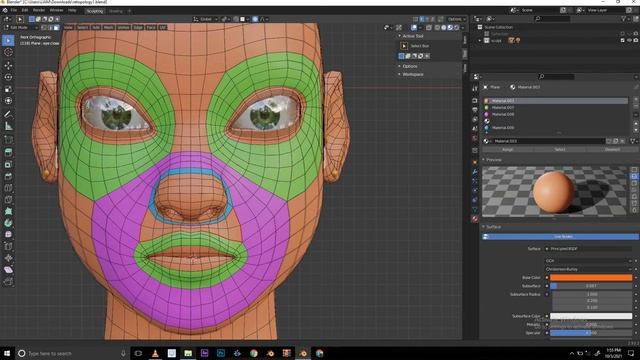The width and height of the screenshot is (640, 360).
Task: Select the Shear tool
Action: [x=8, y=270]
